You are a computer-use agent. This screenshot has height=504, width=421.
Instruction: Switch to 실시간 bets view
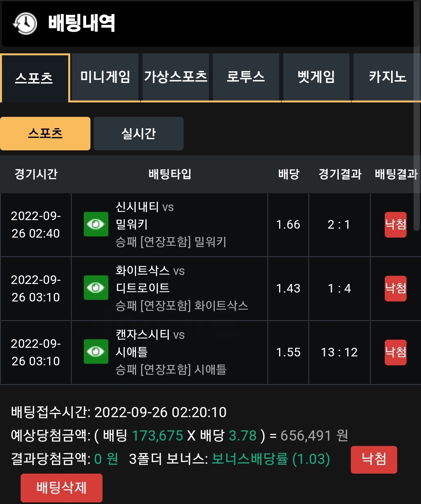click(138, 134)
